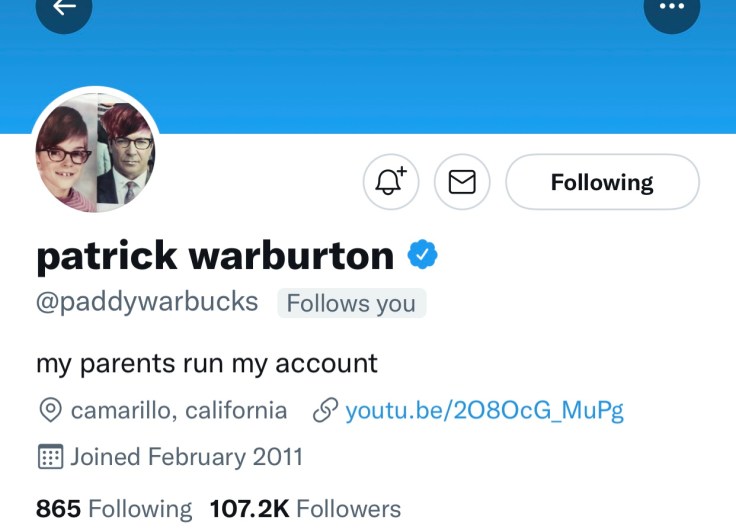Click the blue verified badge

(x=422, y=256)
